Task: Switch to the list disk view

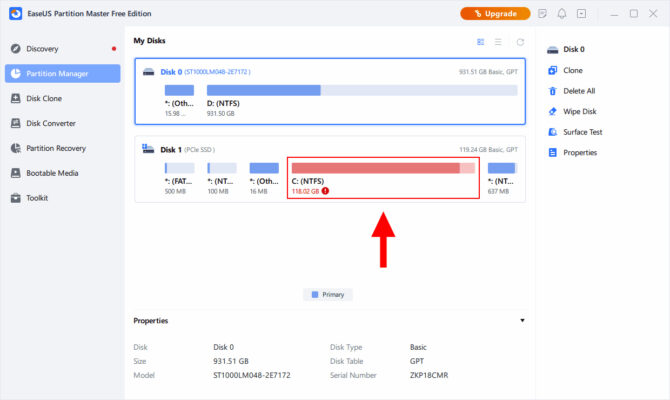Action: [499, 42]
